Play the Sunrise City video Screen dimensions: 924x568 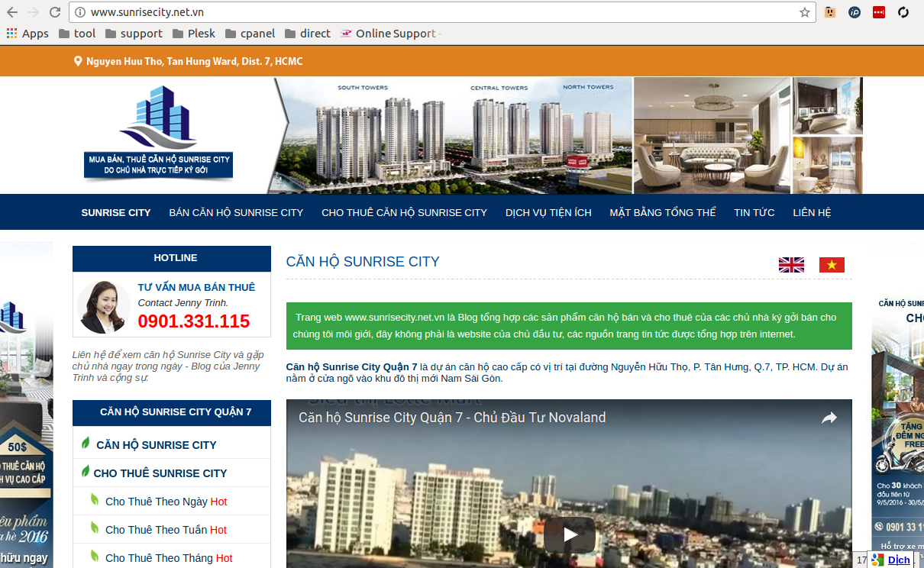pos(570,534)
